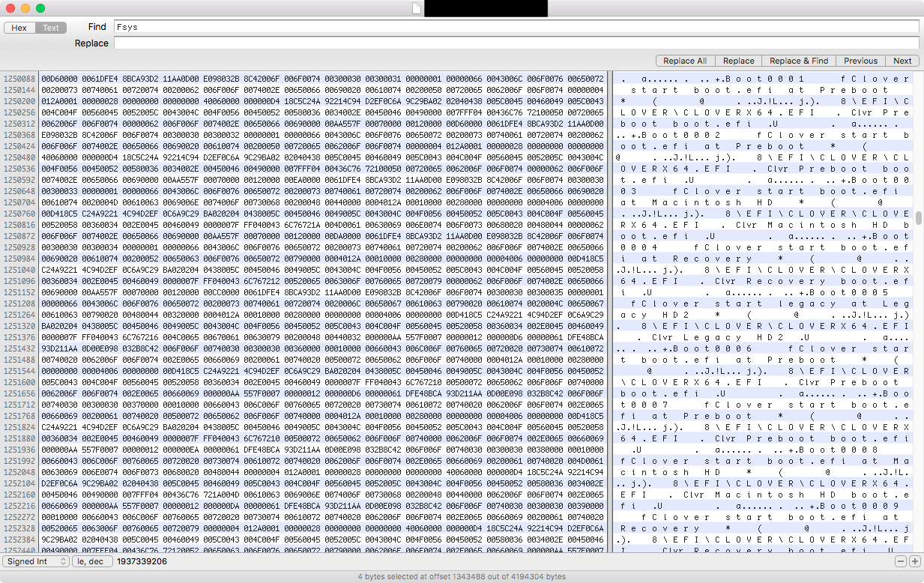This screenshot has height=583, width=924.
Task: Click line offset 1250144
Action: click(19, 90)
